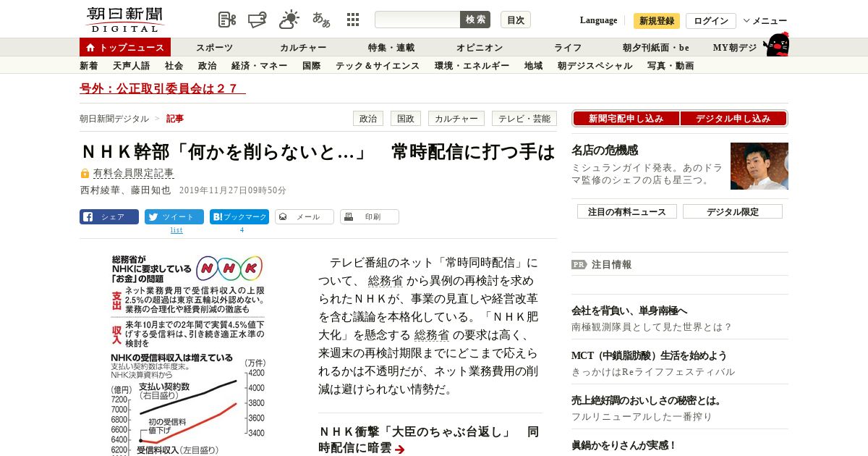This screenshot has height=456, width=868.
Task: Click the NHK infographic thumbnail
Action: (x=188, y=355)
